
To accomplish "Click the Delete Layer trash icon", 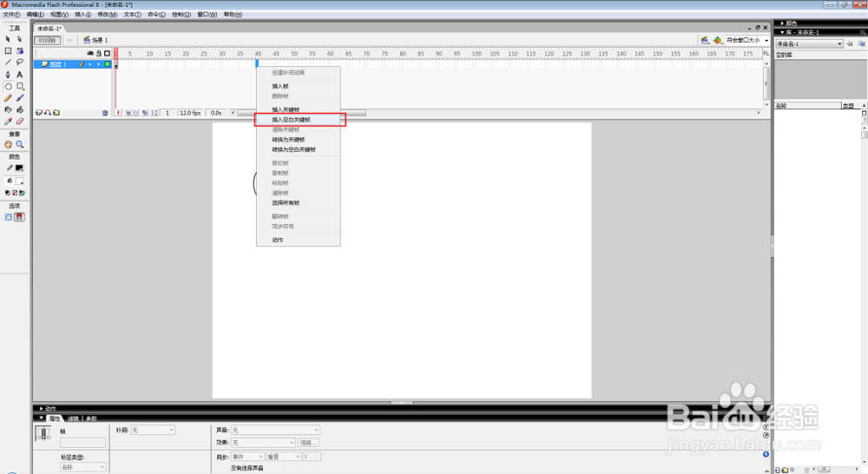I will [105, 113].
